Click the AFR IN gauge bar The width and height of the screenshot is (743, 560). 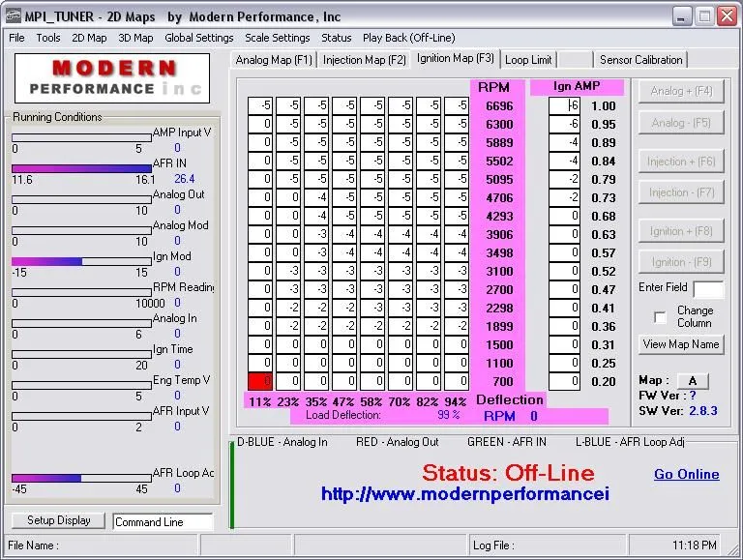point(81,168)
